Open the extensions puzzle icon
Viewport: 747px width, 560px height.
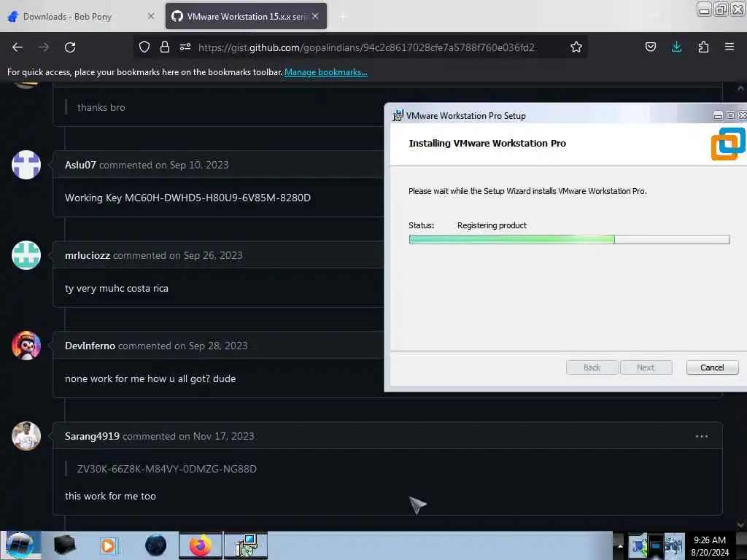[x=703, y=47]
